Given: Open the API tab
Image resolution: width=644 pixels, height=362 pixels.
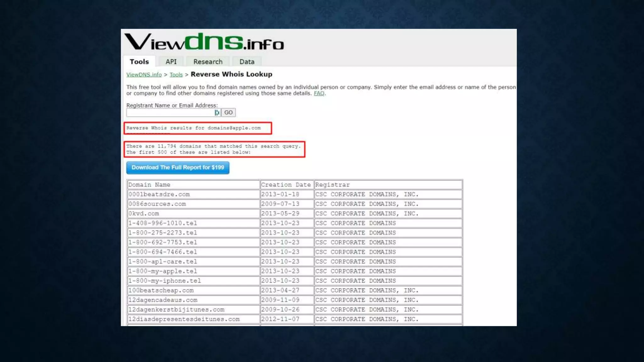Looking at the screenshot, I should click(x=171, y=62).
